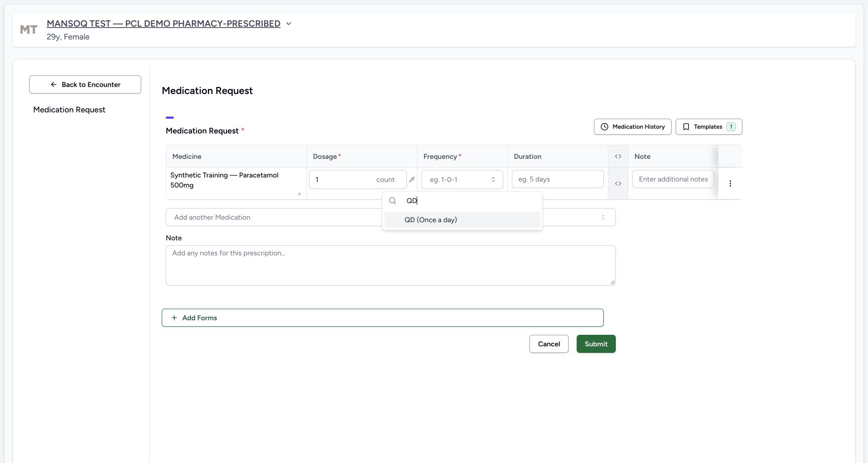Screen dimensions: 868x463
Task: Open the Templates button
Action: 709,127
